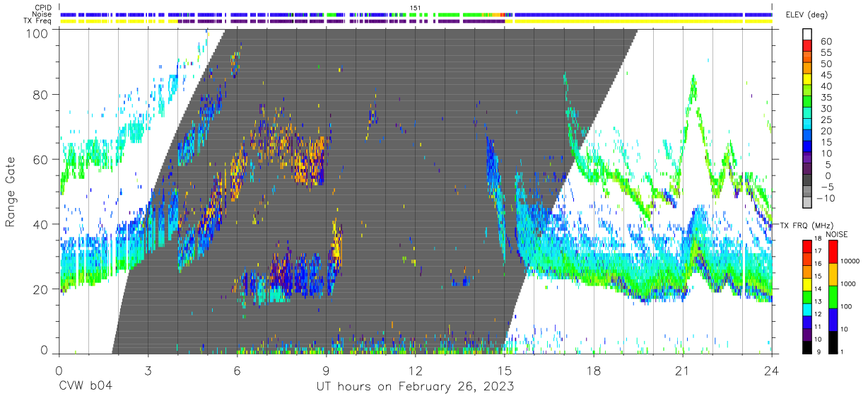Click the 'CVW b04' radar beam label
The width and height of the screenshot is (868, 401).
click(x=85, y=386)
